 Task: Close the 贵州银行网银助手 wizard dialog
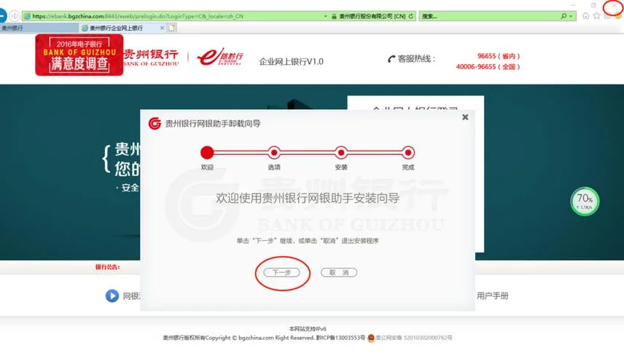coord(465,117)
